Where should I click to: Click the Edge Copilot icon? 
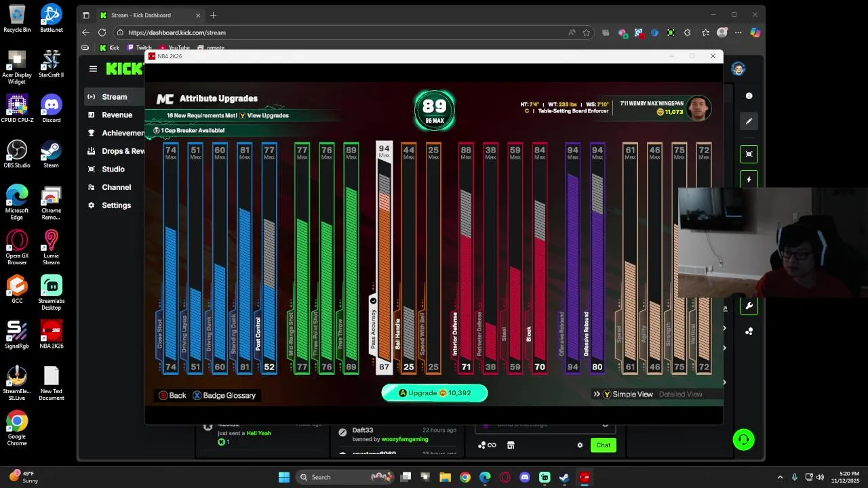pyautogui.click(x=755, y=33)
